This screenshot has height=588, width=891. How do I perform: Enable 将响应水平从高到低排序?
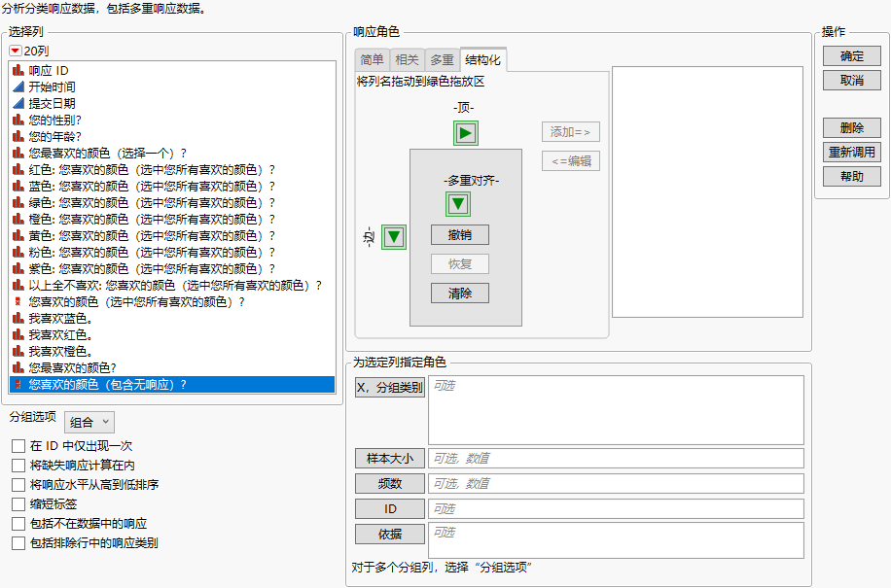coord(18,483)
